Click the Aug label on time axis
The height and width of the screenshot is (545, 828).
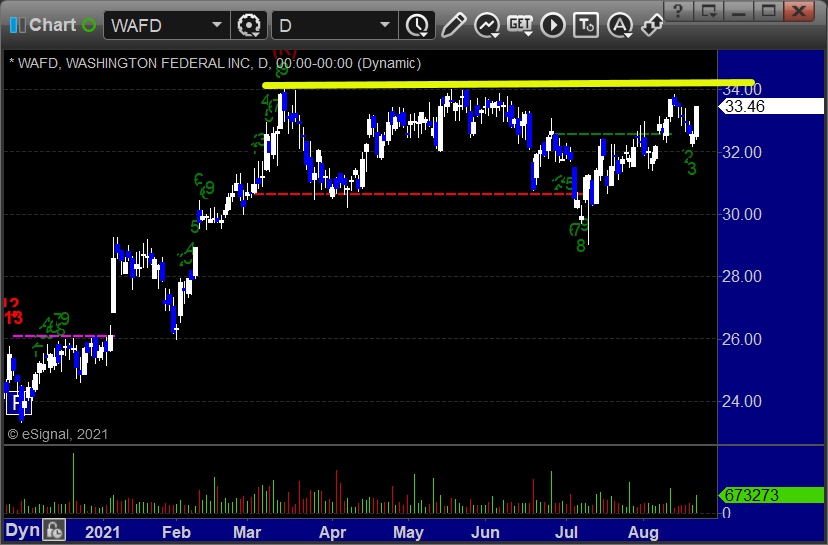pyautogui.click(x=643, y=532)
